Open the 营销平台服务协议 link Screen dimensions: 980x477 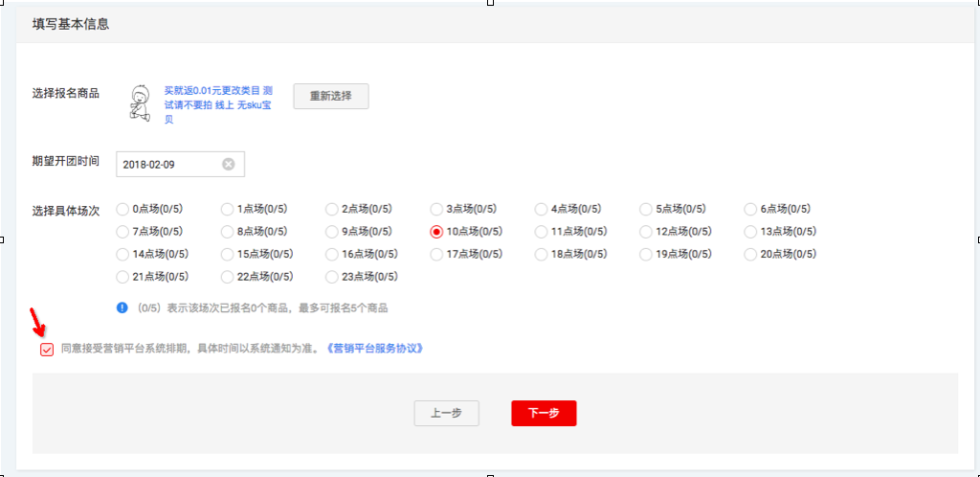(x=374, y=349)
